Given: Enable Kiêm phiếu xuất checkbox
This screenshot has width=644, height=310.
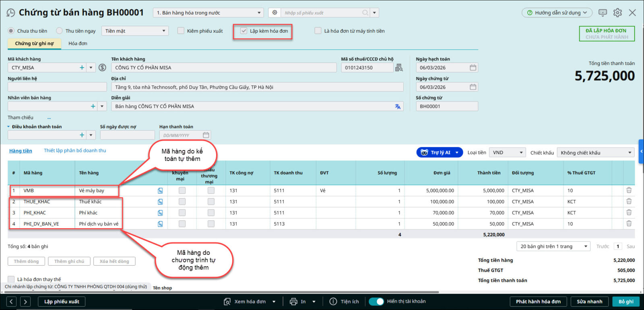Looking at the screenshot, I should (x=181, y=31).
